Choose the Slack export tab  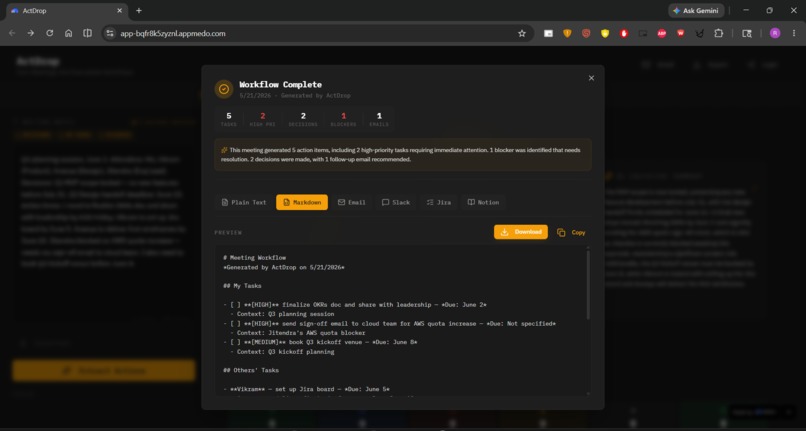396,202
